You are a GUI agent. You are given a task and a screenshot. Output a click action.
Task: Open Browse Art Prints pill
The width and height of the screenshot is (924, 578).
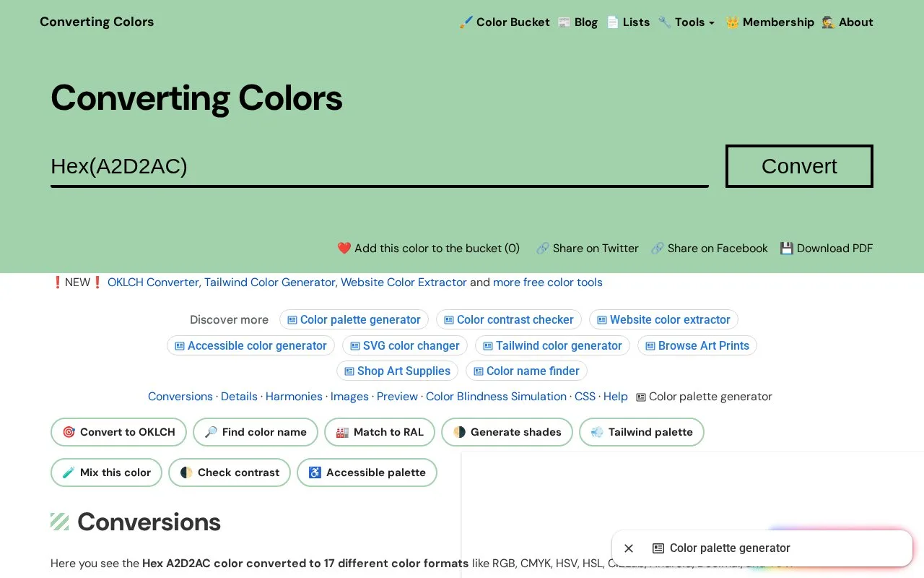point(697,345)
